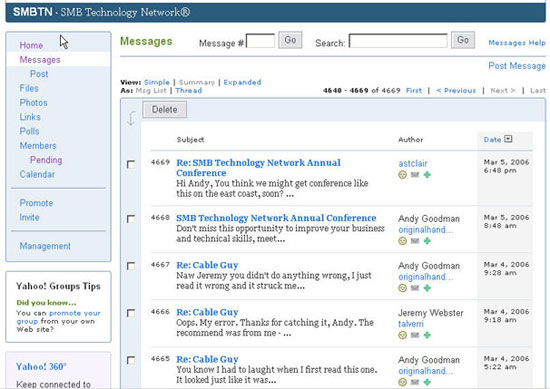Viewport: 550px width, 389px height.
Task: Go to Files in the sidebar
Action: point(29,88)
